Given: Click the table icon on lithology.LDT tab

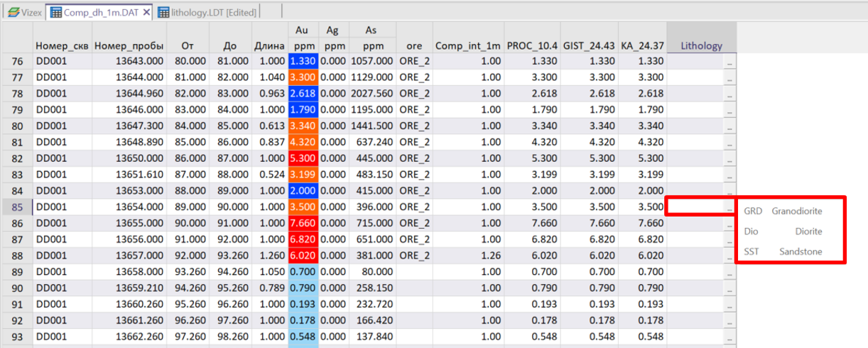Looking at the screenshot, I should click(164, 12).
